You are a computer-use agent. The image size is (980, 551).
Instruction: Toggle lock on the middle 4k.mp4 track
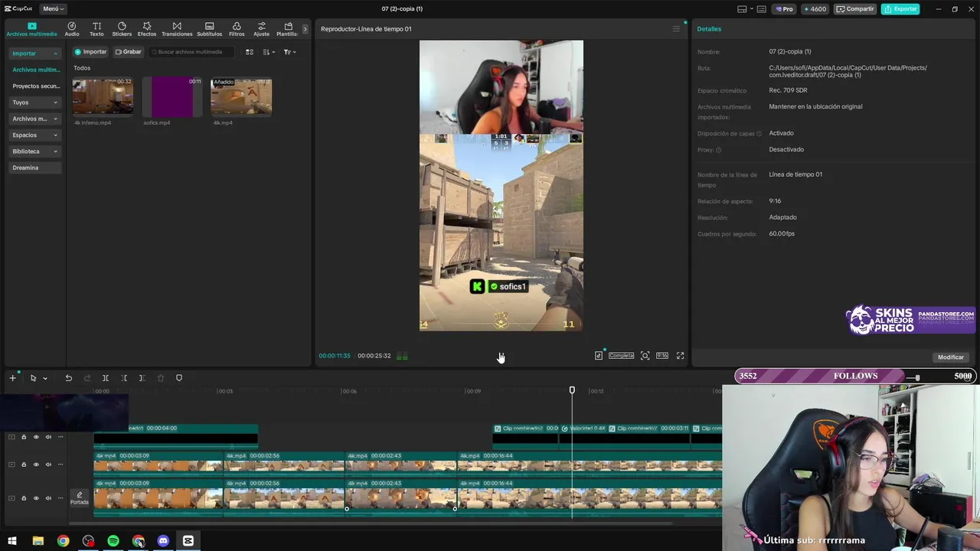pos(24,465)
